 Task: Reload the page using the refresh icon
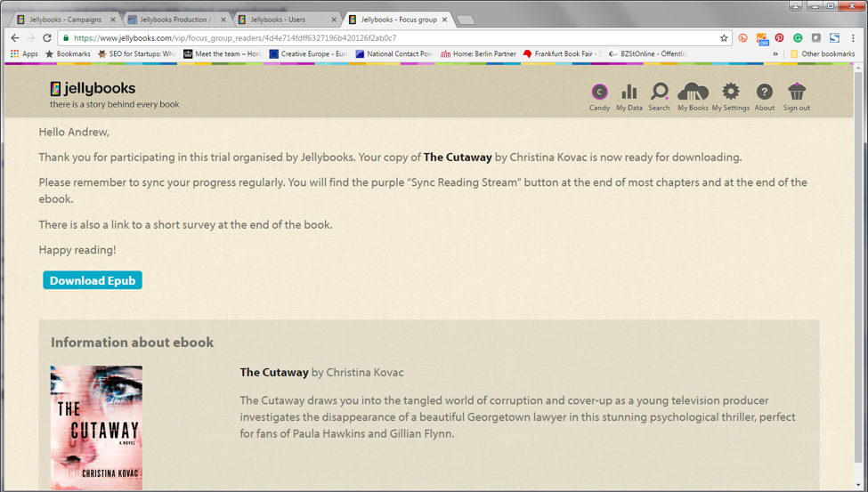coord(47,38)
